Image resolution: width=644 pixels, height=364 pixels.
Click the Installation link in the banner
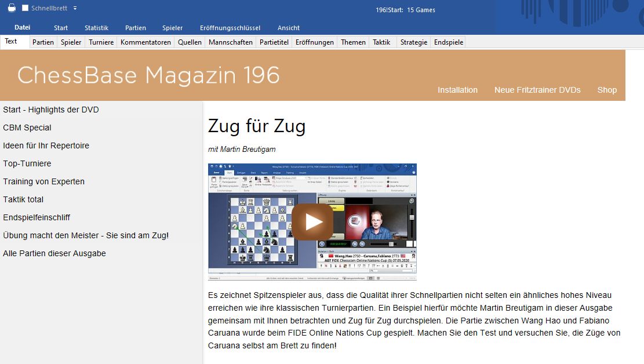pyautogui.click(x=457, y=90)
